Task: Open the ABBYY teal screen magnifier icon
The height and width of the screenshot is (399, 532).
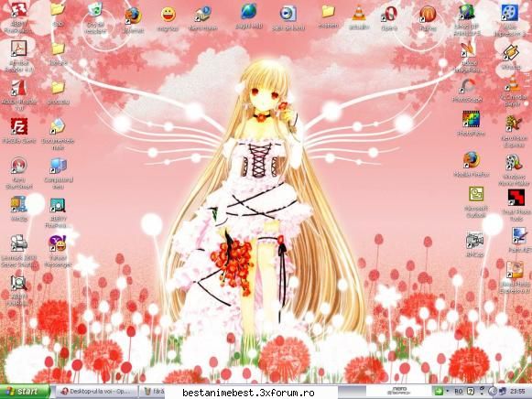Action: (58, 205)
